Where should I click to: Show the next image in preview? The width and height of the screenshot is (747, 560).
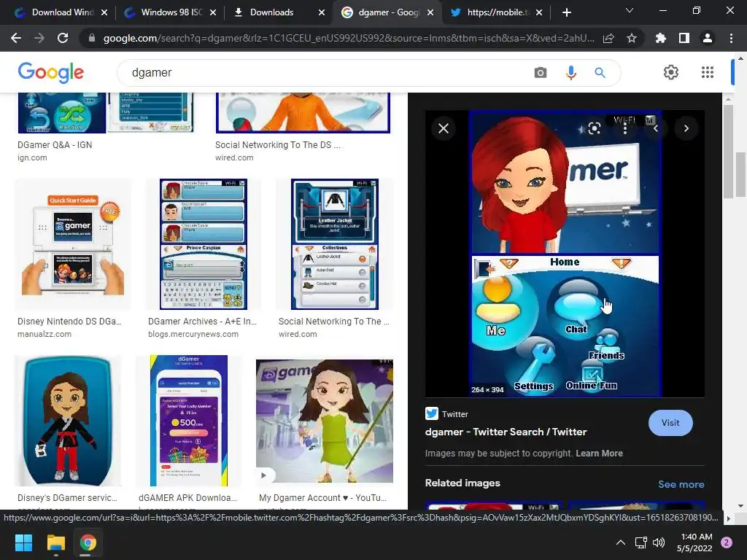[686, 128]
